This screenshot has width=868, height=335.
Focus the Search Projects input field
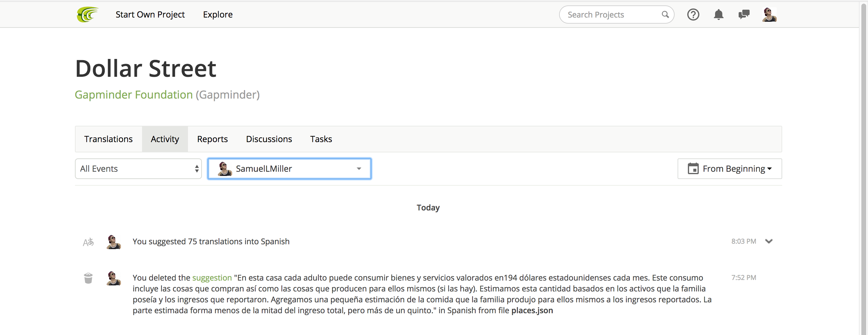pos(617,15)
